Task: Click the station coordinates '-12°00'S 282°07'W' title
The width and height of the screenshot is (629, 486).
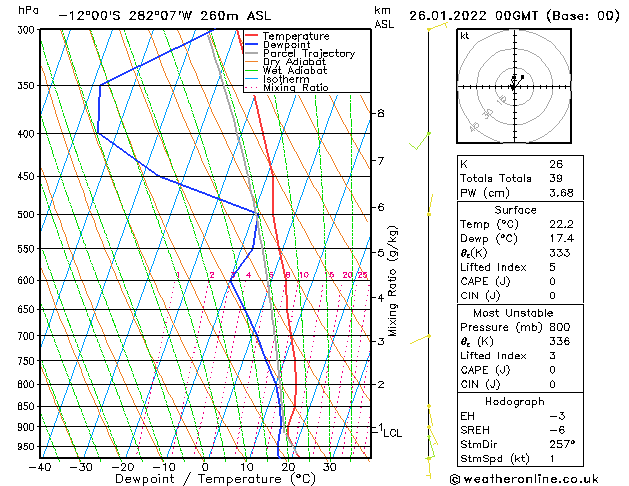Action: coord(125,16)
